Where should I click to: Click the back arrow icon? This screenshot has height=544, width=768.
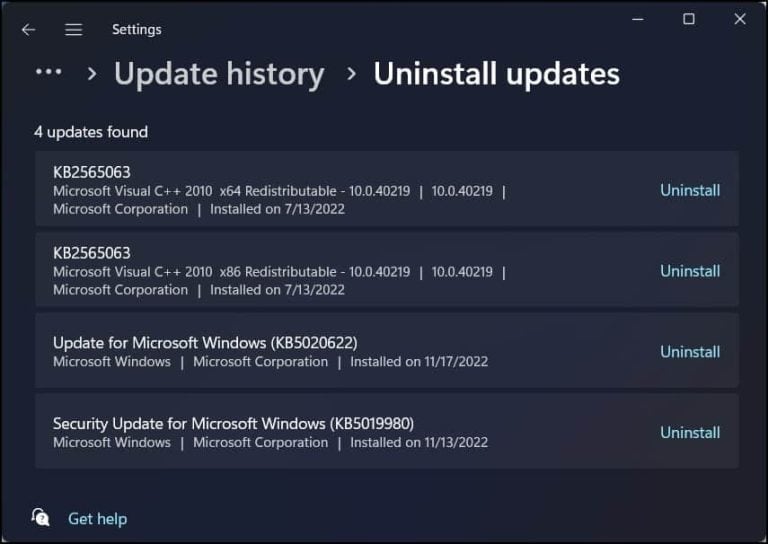[x=28, y=30]
